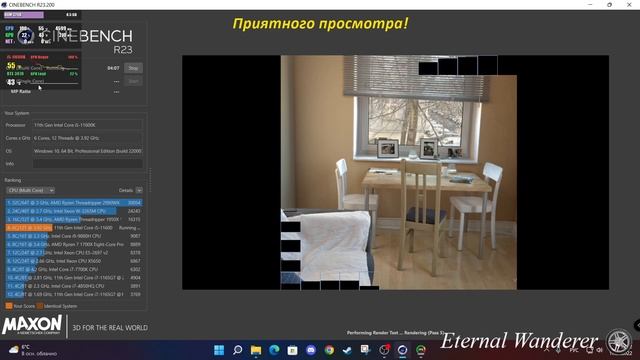Screen dimensions: 640x360
Task: Click the Performing Render Test status text
Action: (x=395, y=333)
